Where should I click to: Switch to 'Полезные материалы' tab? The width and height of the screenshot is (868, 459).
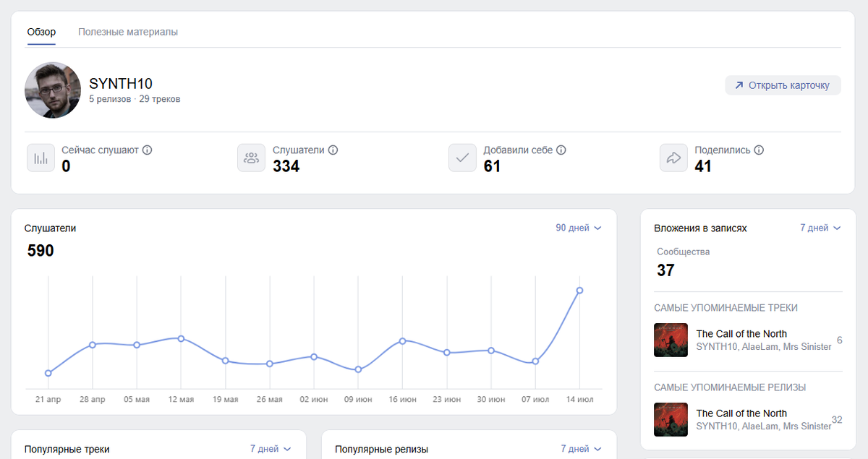[128, 32]
